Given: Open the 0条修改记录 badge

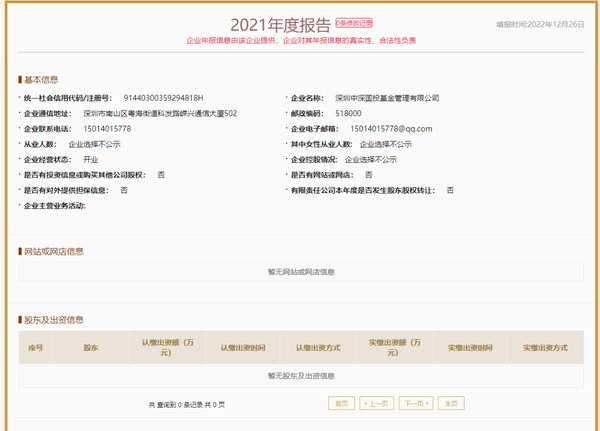Looking at the screenshot, I should (x=354, y=23).
